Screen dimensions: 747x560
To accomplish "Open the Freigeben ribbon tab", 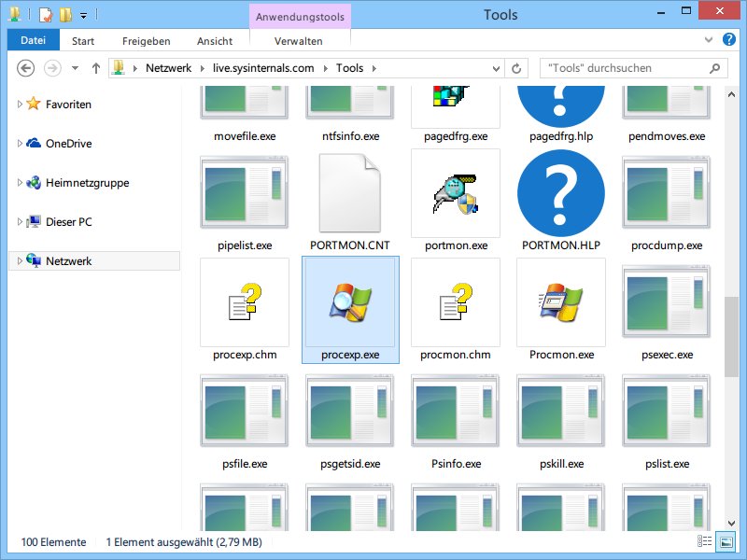I will tap(147, 41).
